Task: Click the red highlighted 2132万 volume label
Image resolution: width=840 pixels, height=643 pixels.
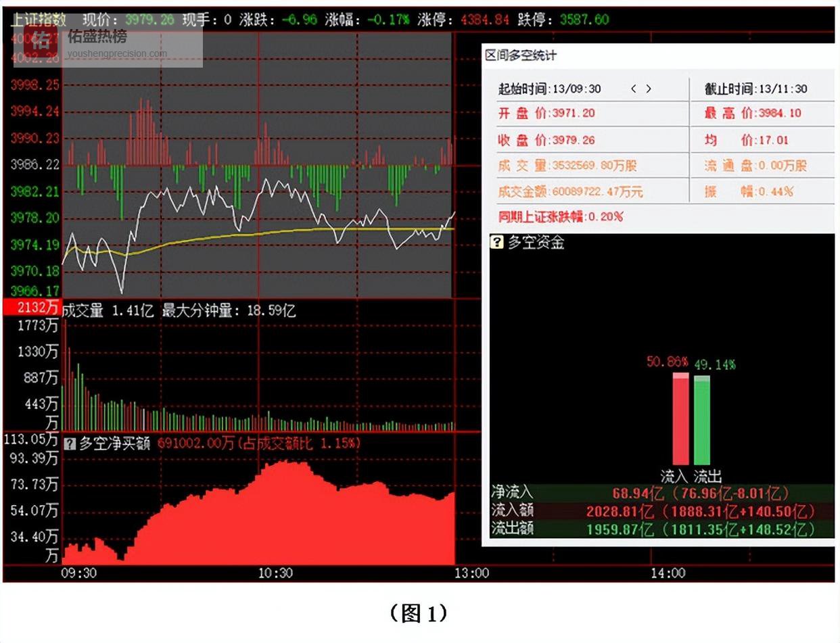Action: pyautogui.click(x=32, y=308)
